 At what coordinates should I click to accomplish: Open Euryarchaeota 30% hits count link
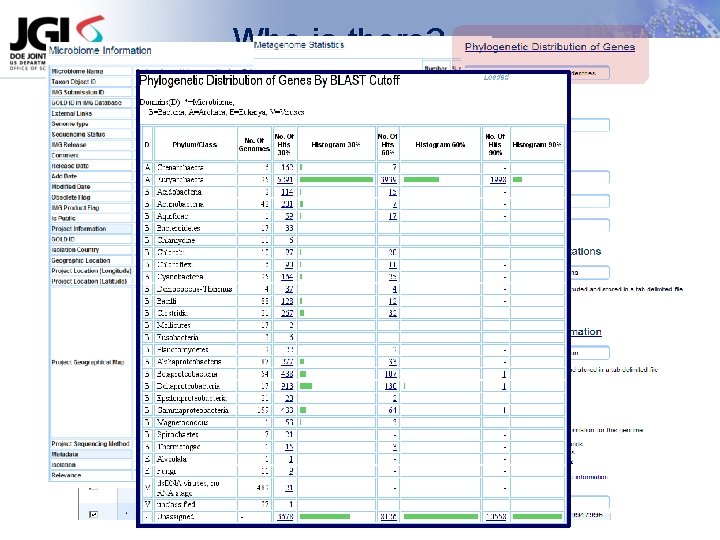tap(285, 180)
